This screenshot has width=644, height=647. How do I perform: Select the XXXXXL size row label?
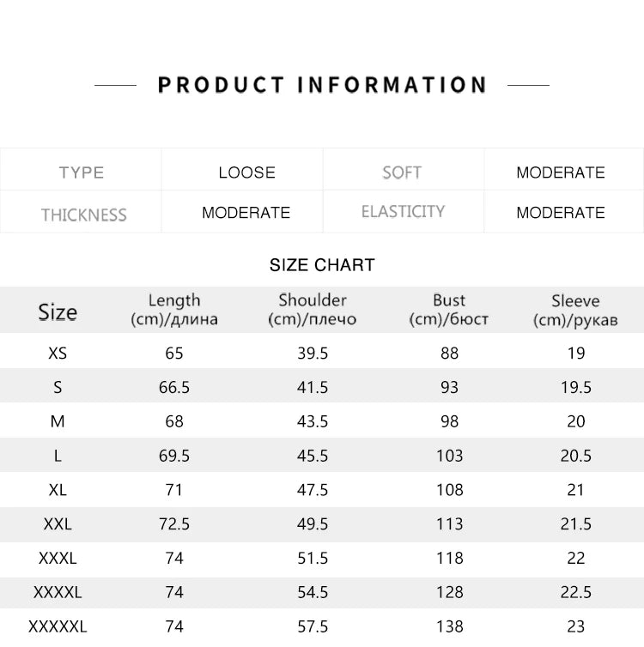pos(58,626)
